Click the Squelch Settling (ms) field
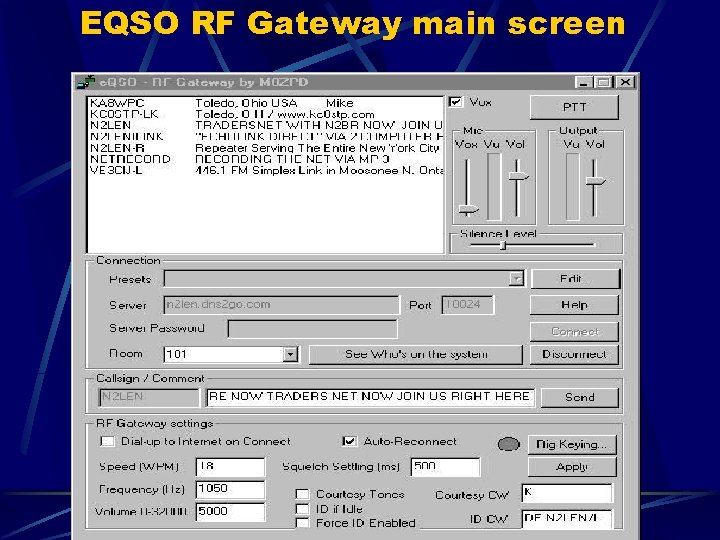720x540 pixels. click(x=445, y=467)
